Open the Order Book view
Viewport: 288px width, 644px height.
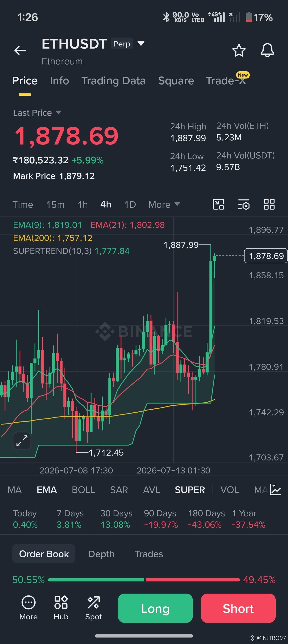44,554
